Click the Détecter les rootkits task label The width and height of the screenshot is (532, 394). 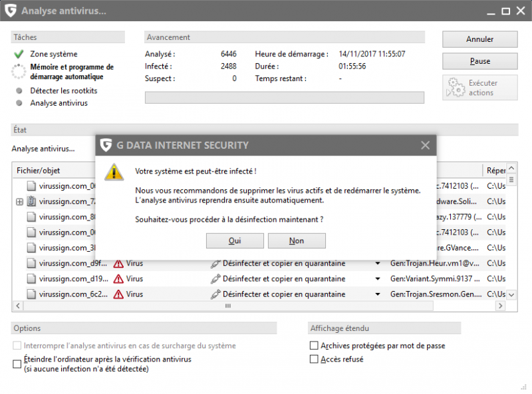[64, 90]
